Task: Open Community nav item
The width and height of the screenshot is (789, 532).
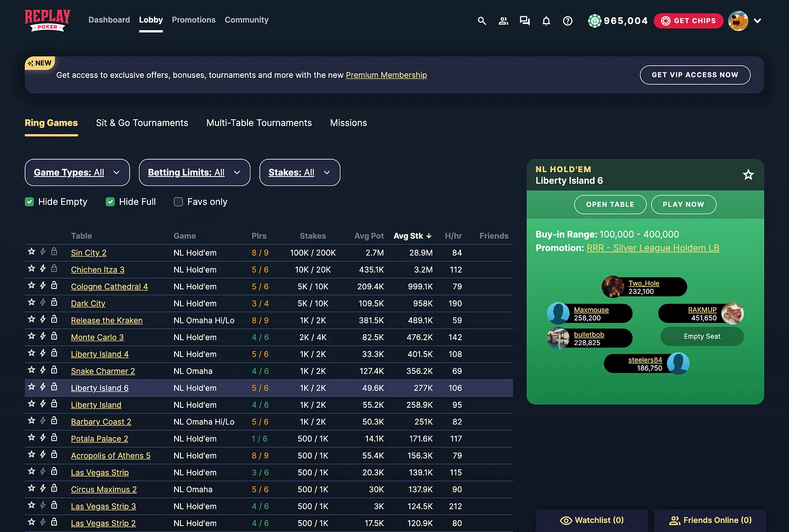Action: pos(247,20)
